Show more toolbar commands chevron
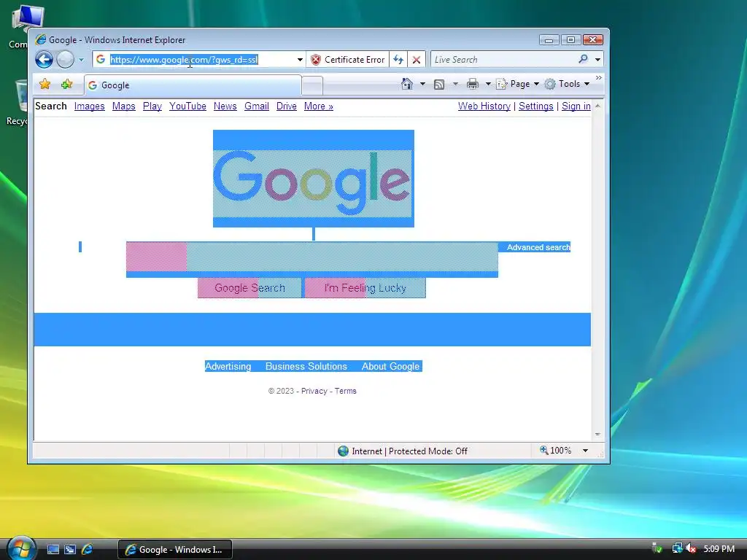Viewport: 747px width, 560px height. click(x=599, y=77)
